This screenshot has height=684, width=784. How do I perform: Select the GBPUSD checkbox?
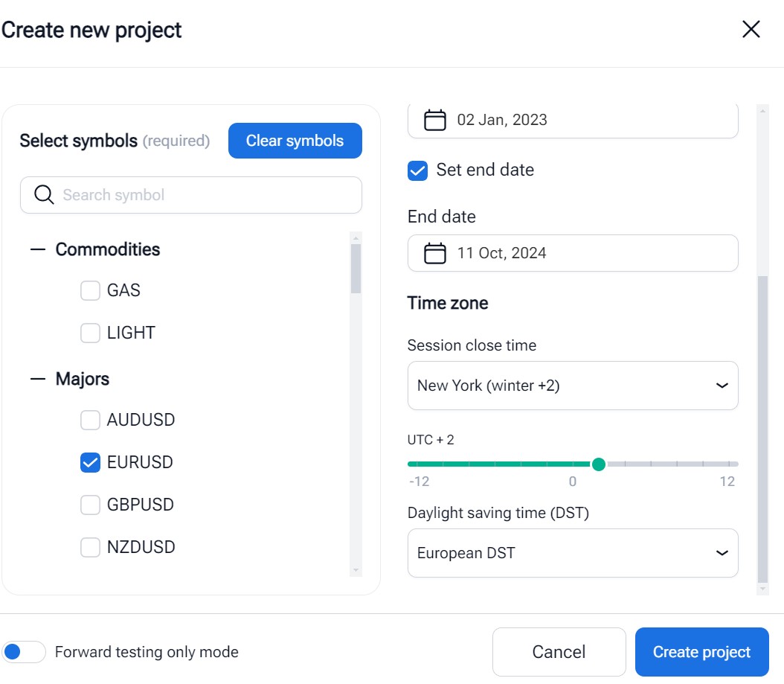tap(90, 505)
